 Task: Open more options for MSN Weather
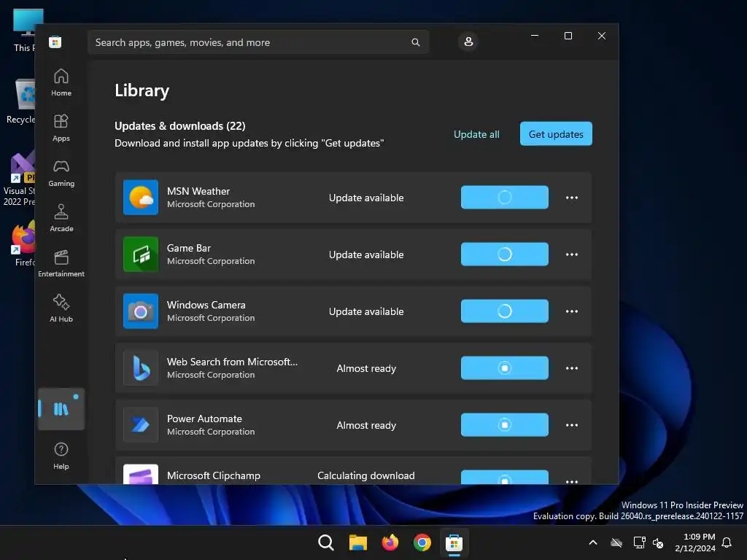click(572, 198)
